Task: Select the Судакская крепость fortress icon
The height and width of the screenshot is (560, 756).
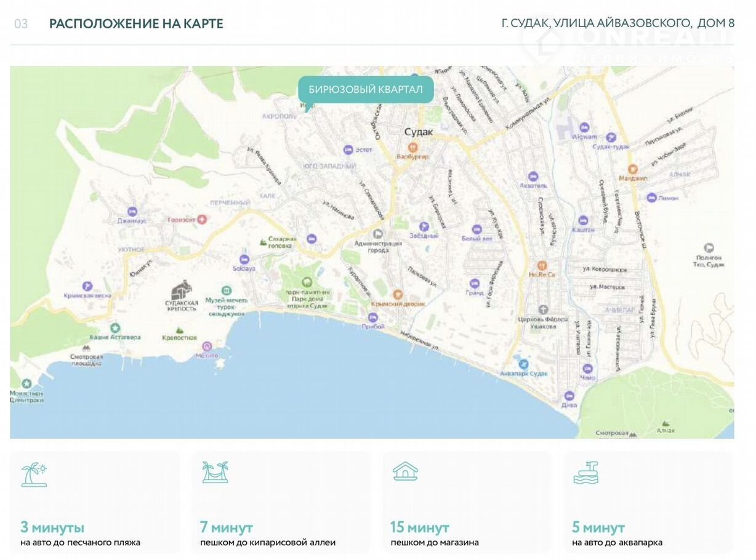Action: tap(181, 289)
